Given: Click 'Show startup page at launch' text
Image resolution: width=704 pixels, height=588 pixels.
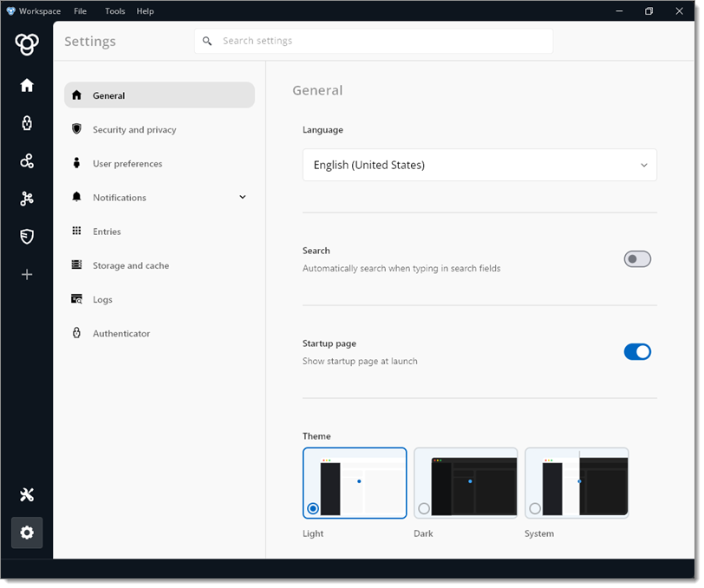Looking at the screenshot, I should click(360, 361).
